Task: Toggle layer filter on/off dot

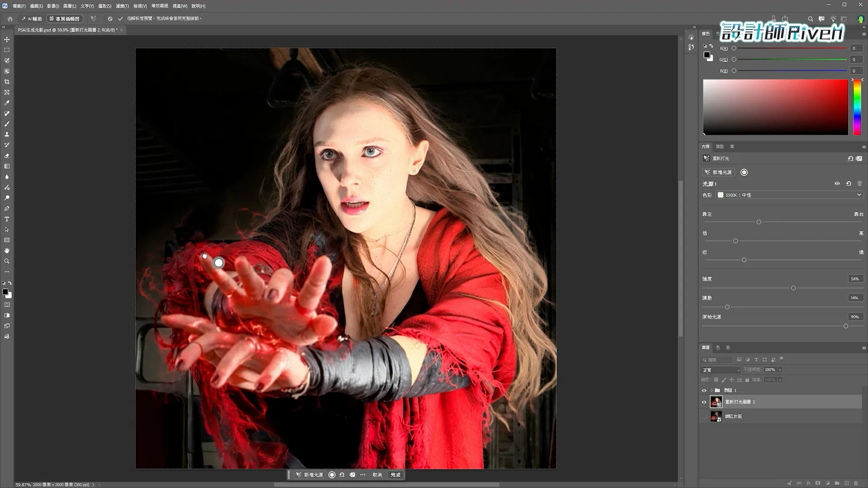Action: [x=781, y=359]
